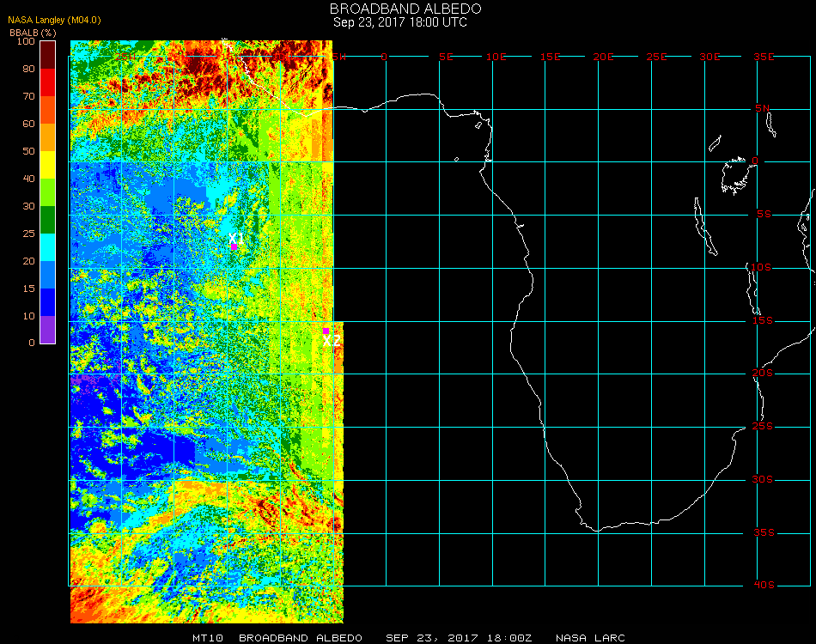
Task: Click the magenta X1 marker on the map
Action: pyautogui.click(x=234, y=246)
